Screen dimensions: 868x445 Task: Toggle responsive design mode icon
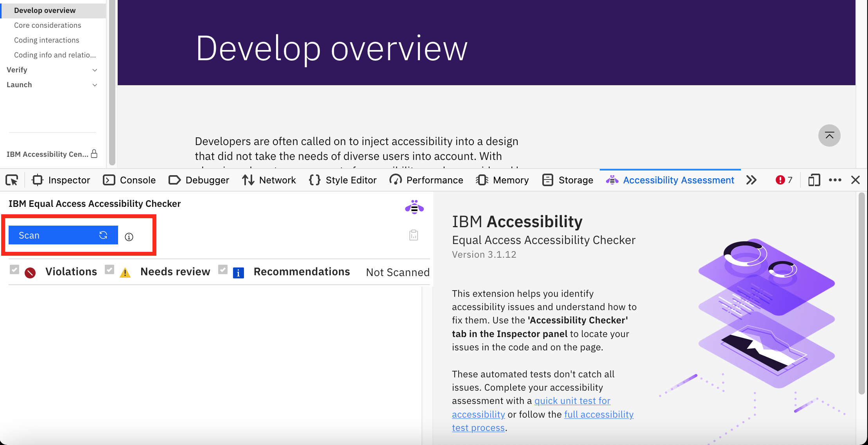(814, 180)
